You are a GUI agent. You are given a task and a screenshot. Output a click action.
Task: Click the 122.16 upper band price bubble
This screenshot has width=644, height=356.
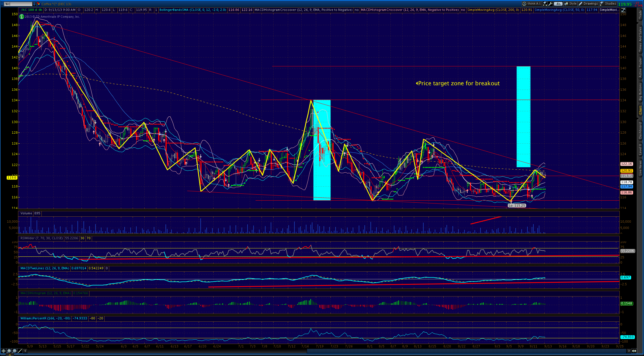[x=626, y=164]
